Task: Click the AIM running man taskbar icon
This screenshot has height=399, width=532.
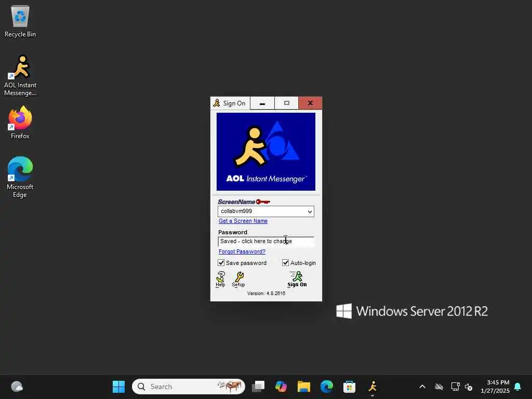Action: 372,387
